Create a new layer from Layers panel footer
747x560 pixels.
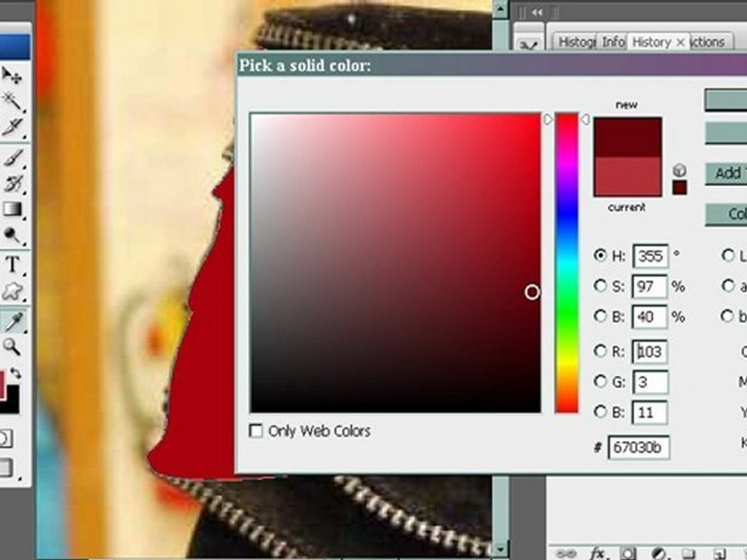click(x=721, y=553)
